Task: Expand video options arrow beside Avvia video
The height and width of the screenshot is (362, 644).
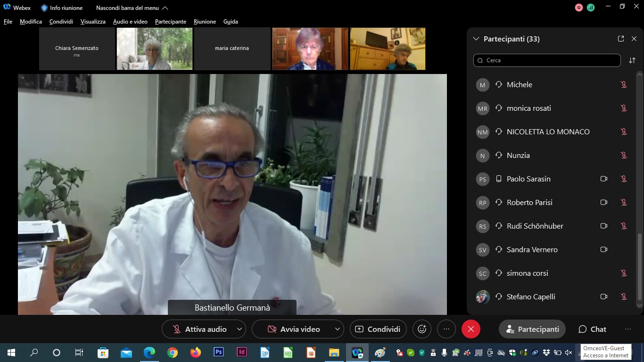Action: [338, 329]
